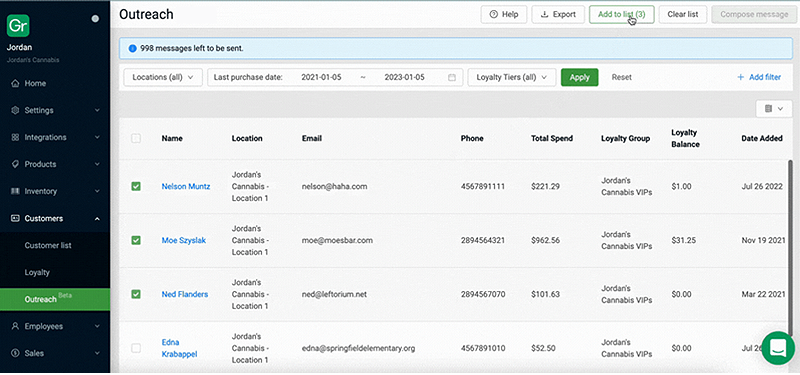Click the green Apply button
The width and height of the screenshot is (800, 375).
(x=580, y=78)
